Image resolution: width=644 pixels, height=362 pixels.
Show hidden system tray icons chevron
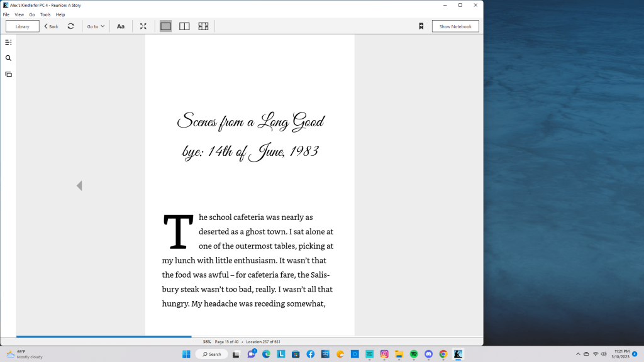coord(578,354)
